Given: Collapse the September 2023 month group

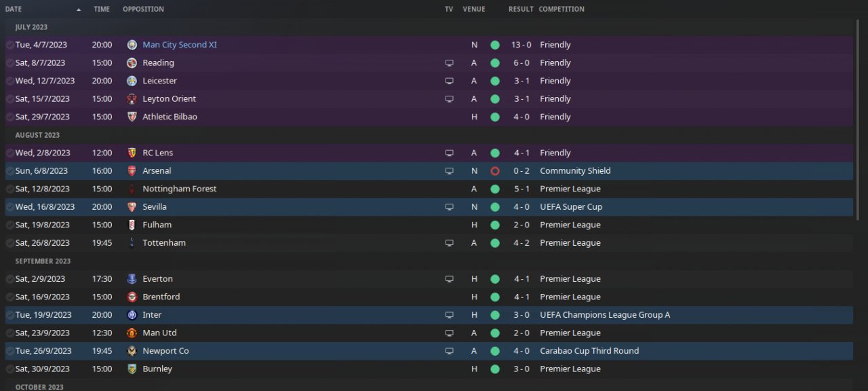Looking at the screenshot, I should coord(43,261).
